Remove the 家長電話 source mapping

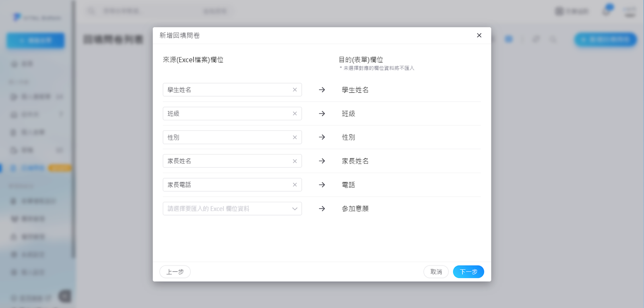(x=295, y=185)
